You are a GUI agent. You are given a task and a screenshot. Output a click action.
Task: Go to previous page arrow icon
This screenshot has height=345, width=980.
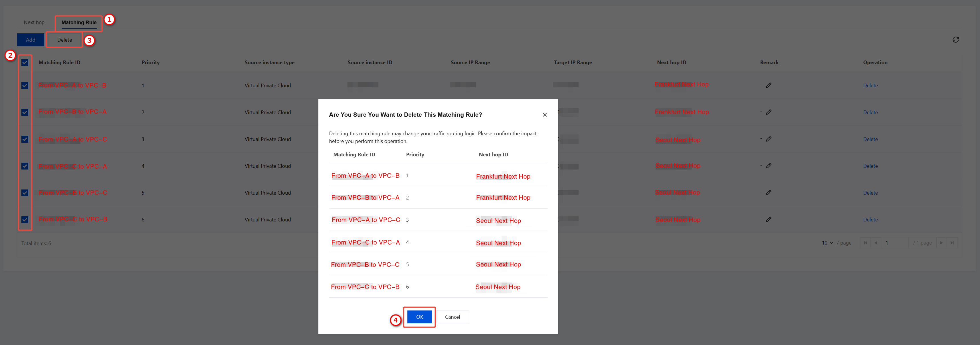[876, 243]
